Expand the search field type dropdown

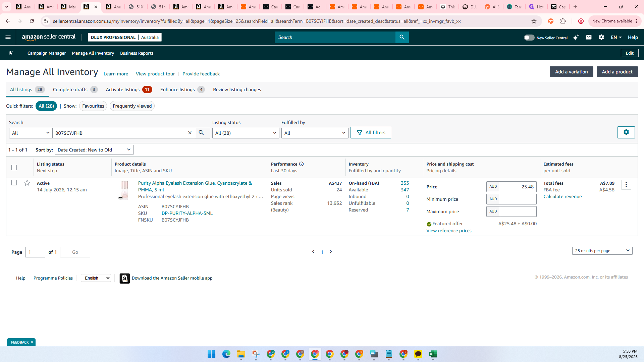coord(31,133)
